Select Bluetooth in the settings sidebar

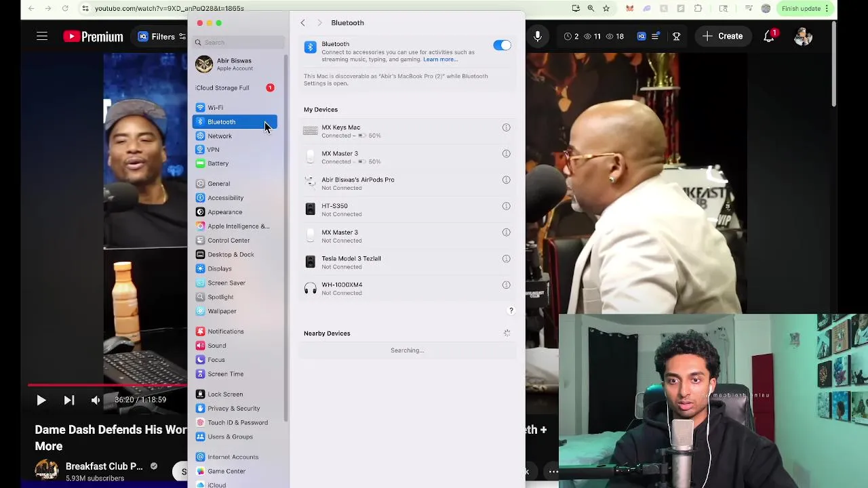(x=235, y=122)
